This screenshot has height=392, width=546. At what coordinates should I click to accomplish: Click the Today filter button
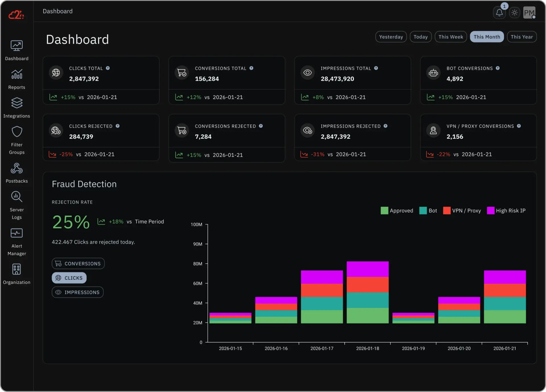click(420, 37)
